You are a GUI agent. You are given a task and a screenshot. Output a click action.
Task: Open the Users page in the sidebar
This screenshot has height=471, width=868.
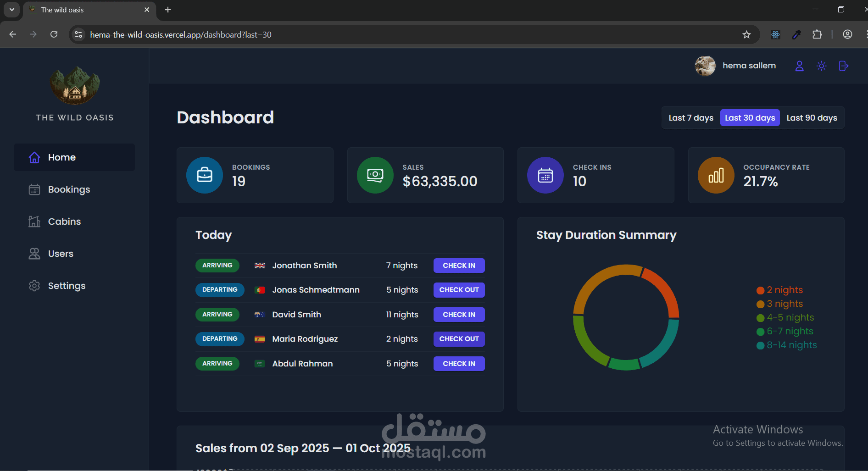(61, 254)
